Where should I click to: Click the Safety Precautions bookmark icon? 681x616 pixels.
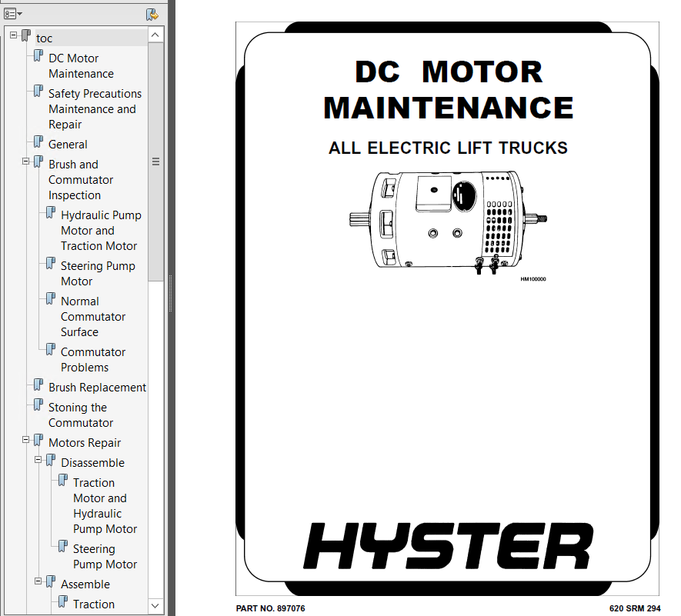pos(38,92)
